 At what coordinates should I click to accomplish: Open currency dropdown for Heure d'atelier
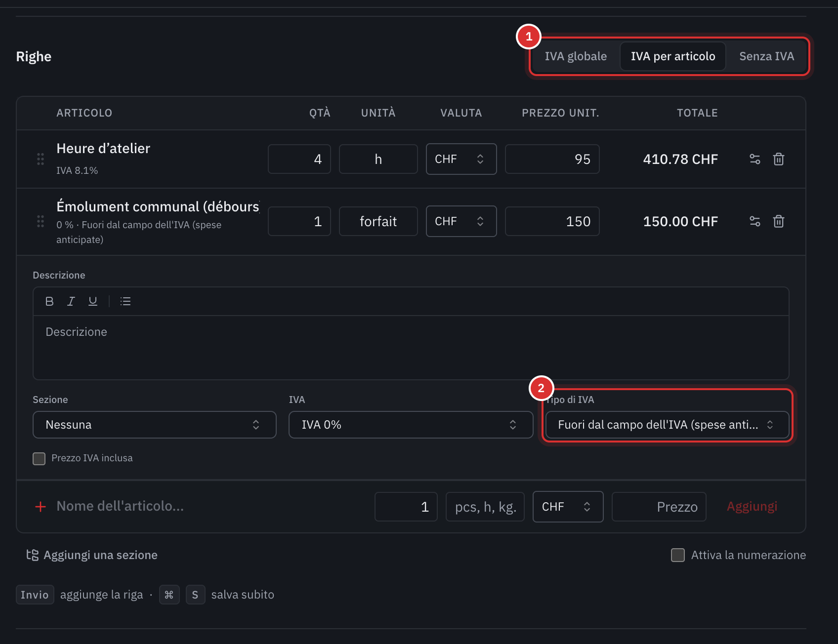point(461,159)
